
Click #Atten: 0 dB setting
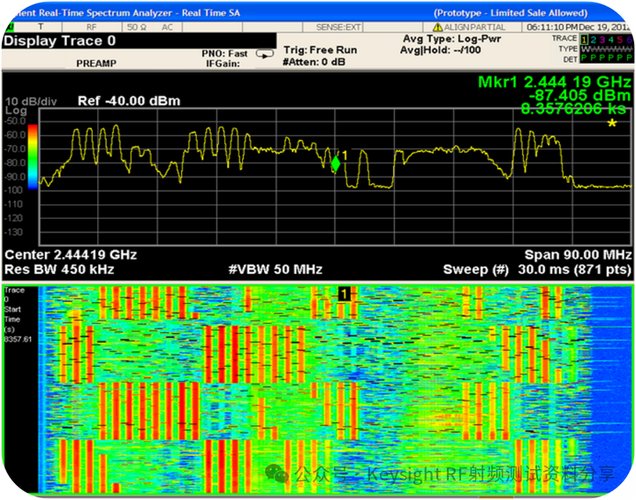click(314, 62)
